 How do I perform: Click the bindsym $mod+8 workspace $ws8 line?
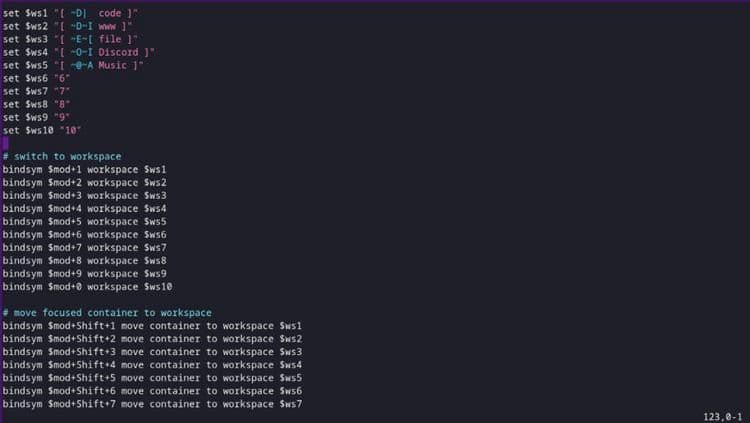click(x=84, y=260)
